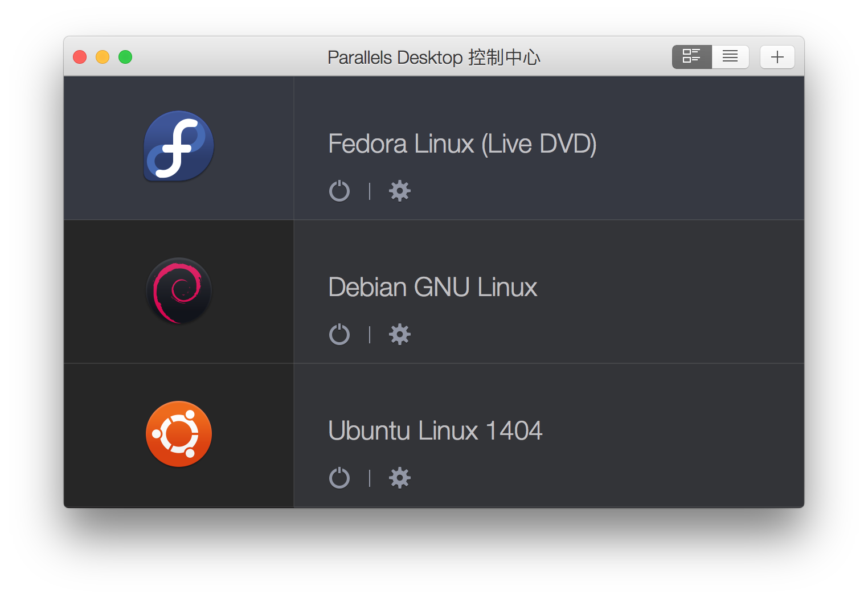Start the Fedora Linux (Live DVD) power icon
The image size is (868, 599).
coord(339,191)
